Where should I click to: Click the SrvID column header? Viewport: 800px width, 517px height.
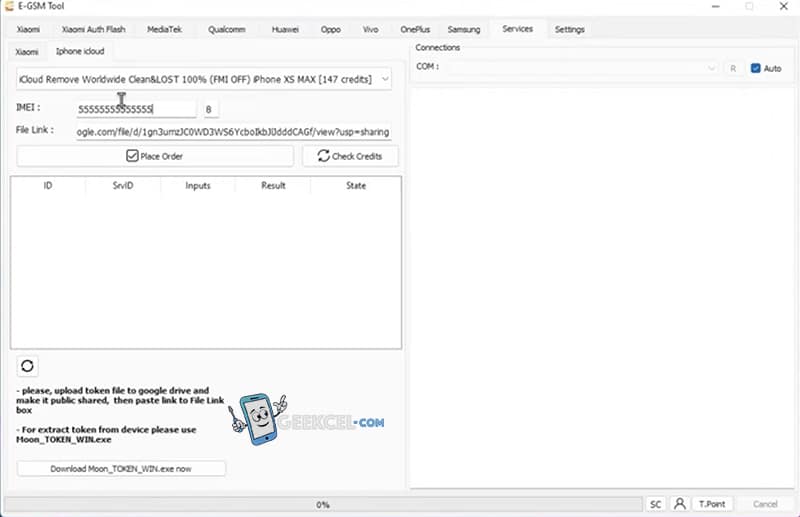coord(123,185)
